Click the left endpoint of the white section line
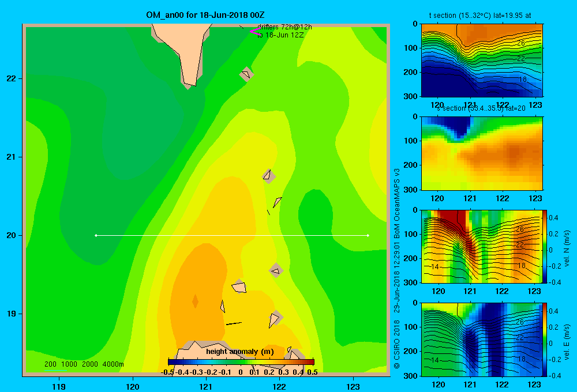Viewport: 577px width, 392px height. tap(96, 235)
